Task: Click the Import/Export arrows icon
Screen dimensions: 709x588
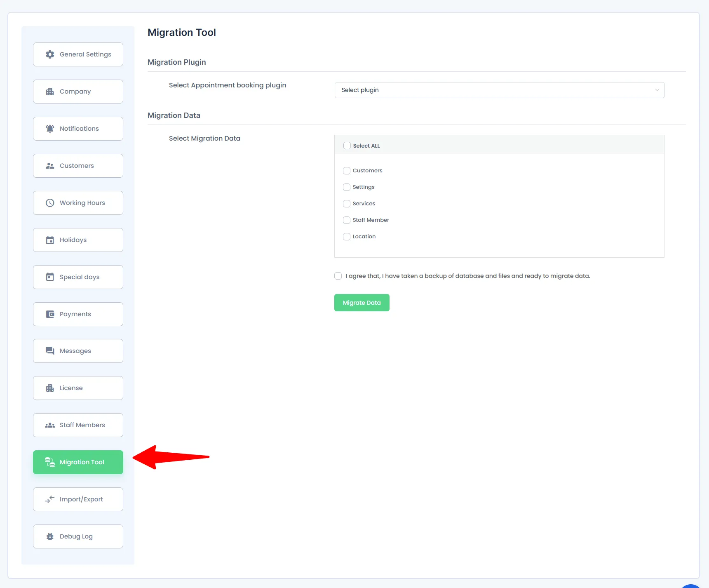Action: pos(50,499)
